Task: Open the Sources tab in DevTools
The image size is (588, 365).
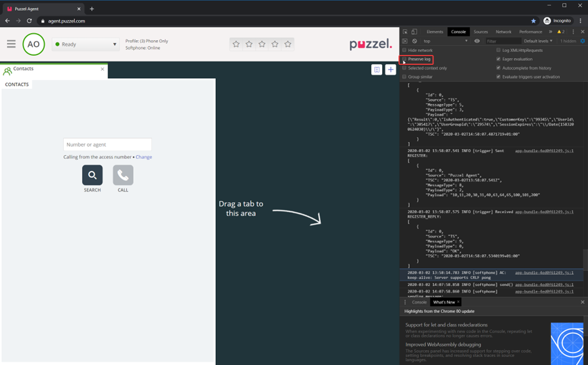Action: pos(480,32)
